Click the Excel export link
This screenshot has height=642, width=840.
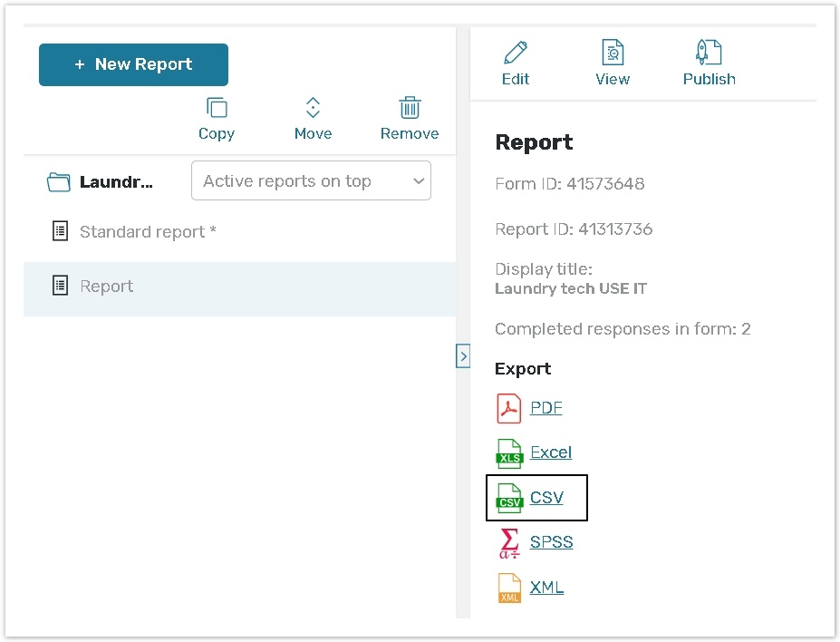pyautogui.click(x=551, y=452)
